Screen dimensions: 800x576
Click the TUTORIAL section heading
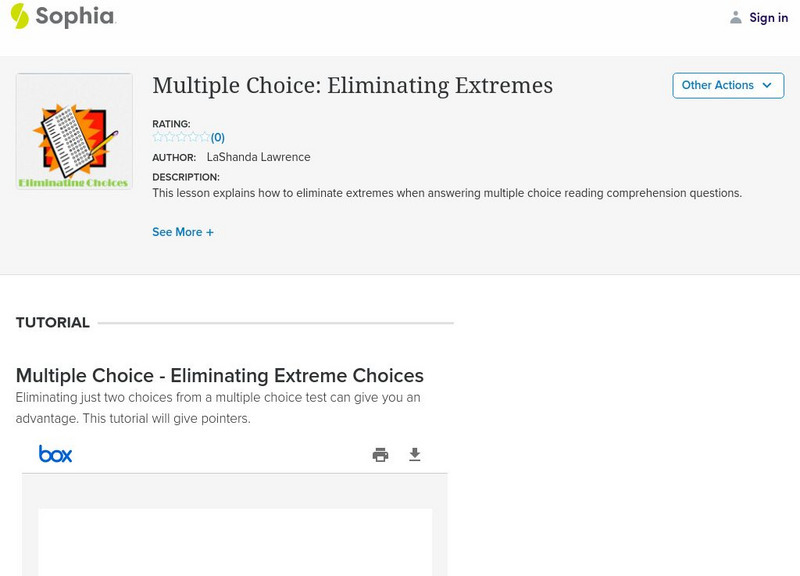(x=53, y=323)
